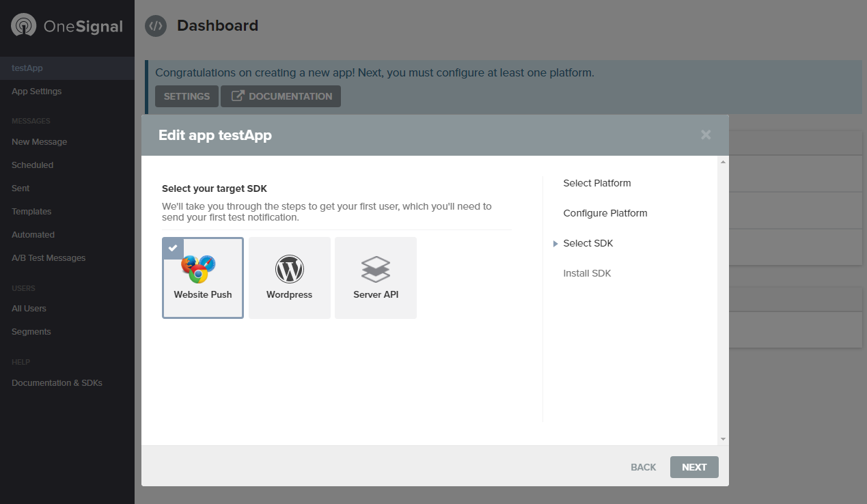Open Documentation & SDKs link
This screenshot has height=504, width=867.
[57, 383]
